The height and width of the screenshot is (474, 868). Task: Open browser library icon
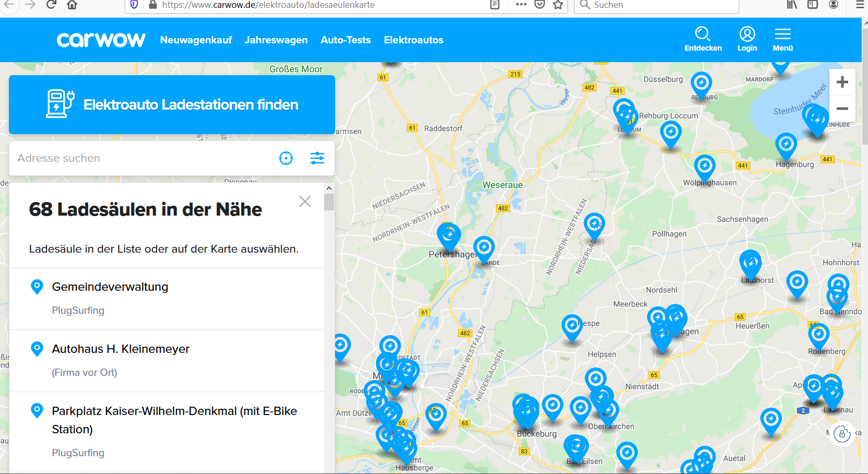tap(792, 5)
